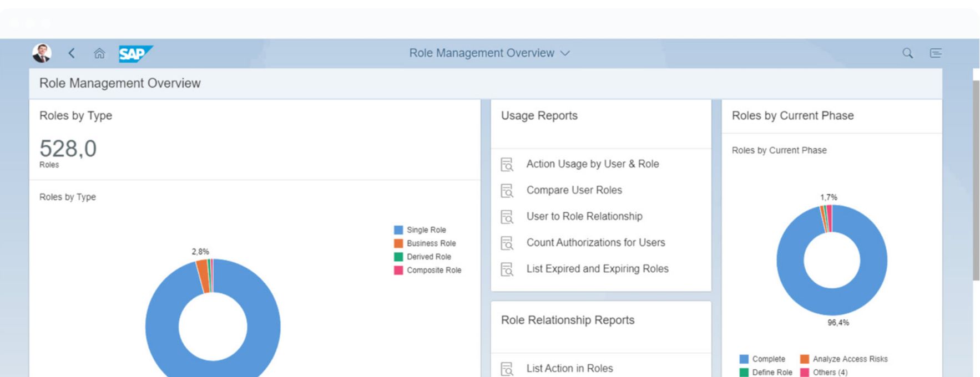Toggle Single Role legend item
The image size is (980, 377).
(426, 230)
